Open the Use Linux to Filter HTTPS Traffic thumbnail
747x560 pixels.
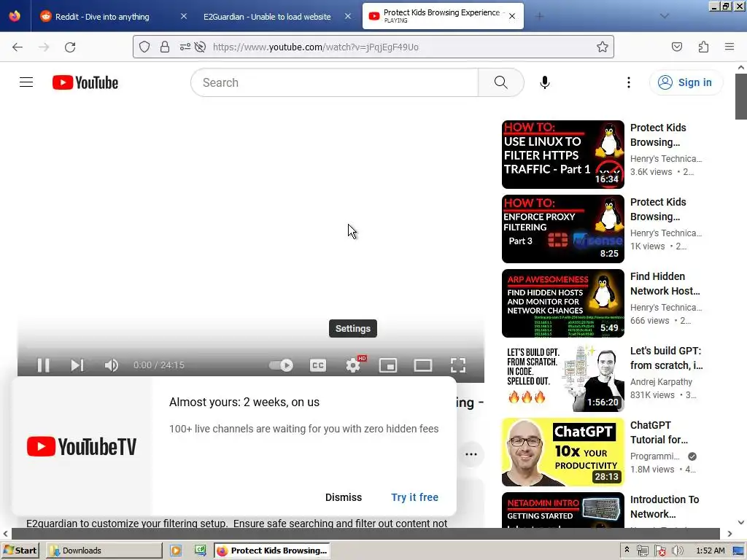562,155
